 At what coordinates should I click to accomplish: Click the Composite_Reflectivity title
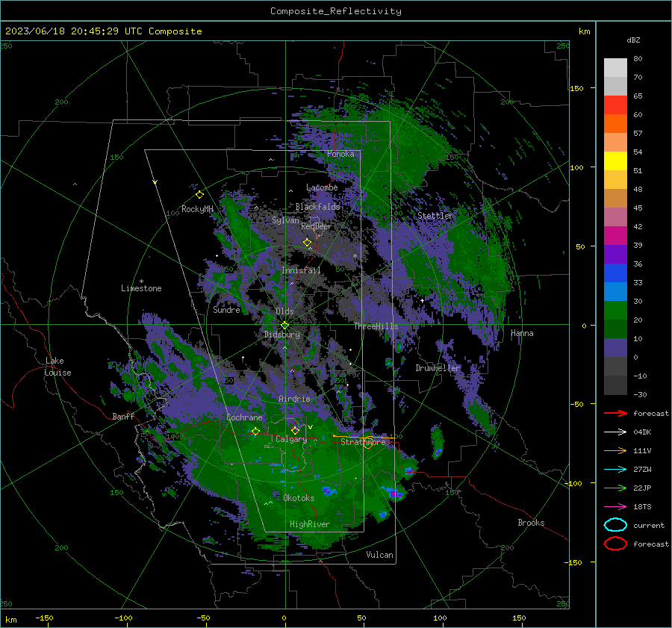tap(335, 10)
